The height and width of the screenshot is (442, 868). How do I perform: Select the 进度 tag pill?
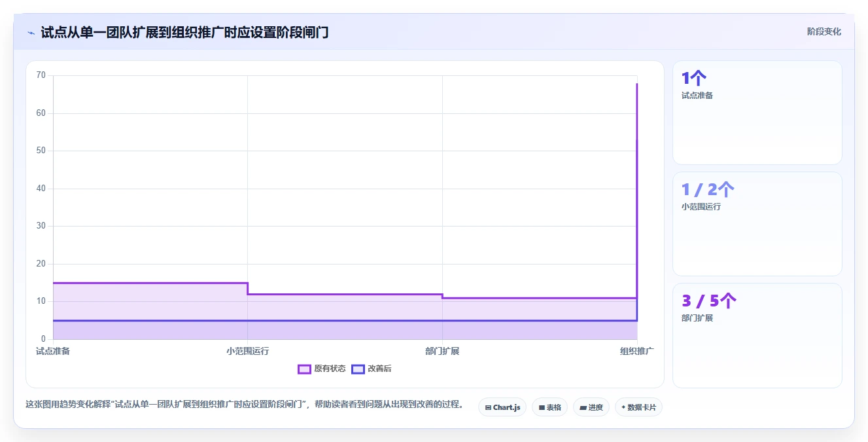tap(591, 407)
